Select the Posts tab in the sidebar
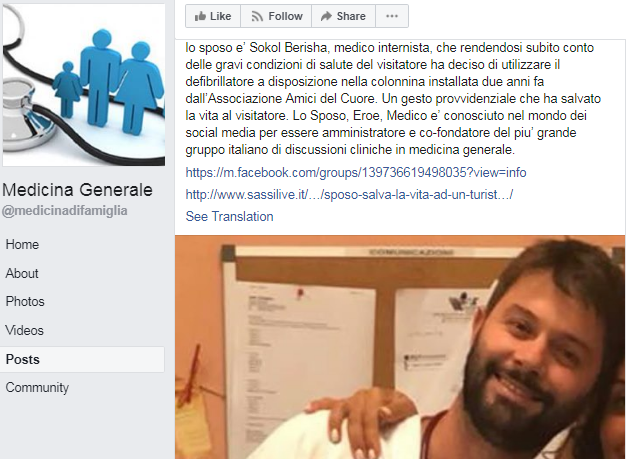The width and height of the screenshot is (626, 459). click(82, 359)
